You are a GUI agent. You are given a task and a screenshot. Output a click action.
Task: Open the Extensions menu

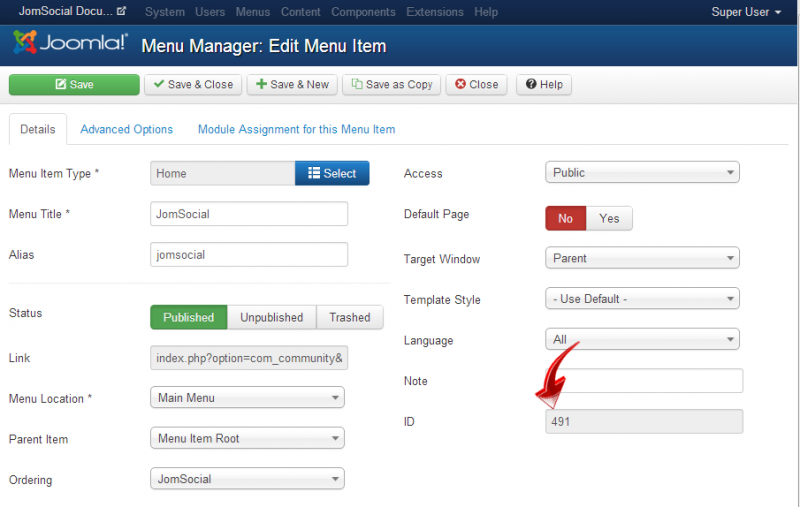(435, 12)
